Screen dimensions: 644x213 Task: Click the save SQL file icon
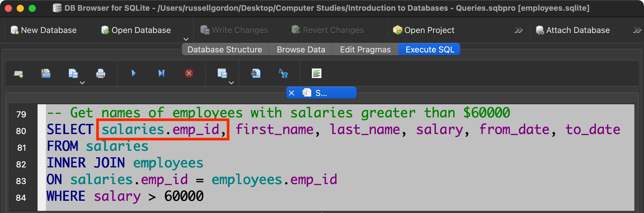[73, 73]
